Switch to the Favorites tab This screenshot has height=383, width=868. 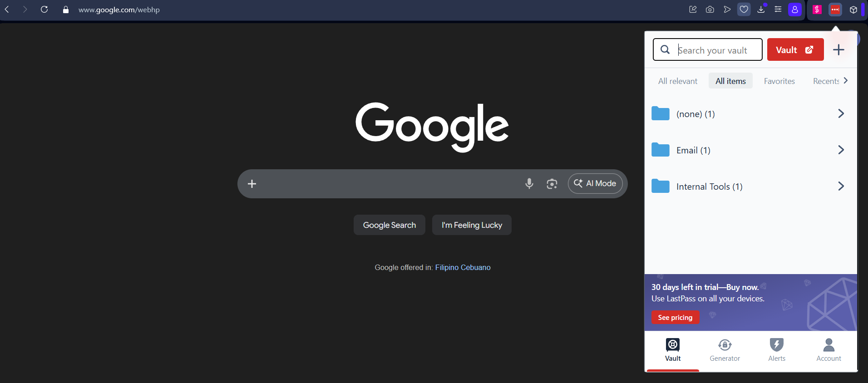click(779, 81)
